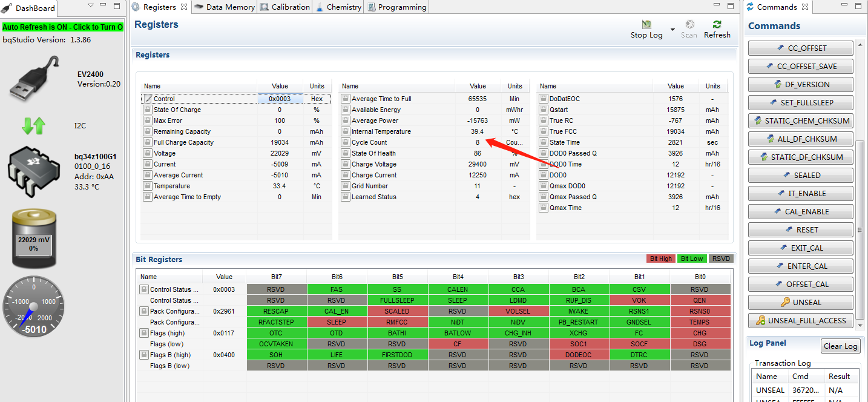This screenshot has height=402, width=868.
Task: Click the current dial gauge showing -5010
Action: click(34, 306)
